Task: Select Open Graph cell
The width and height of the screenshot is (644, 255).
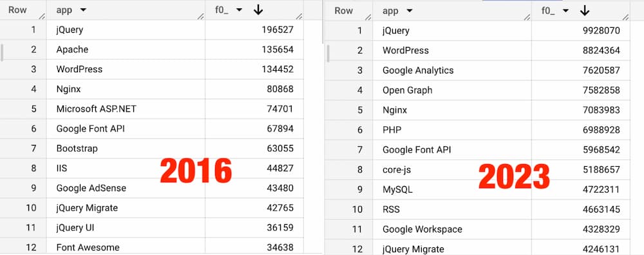Action: point(452,90)
